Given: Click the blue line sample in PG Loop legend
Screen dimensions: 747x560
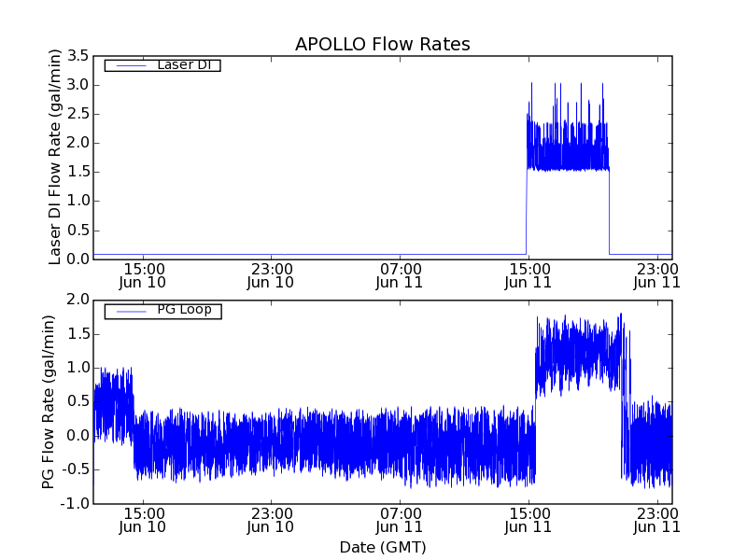Looking at the screenshot, I should point(128,311).
